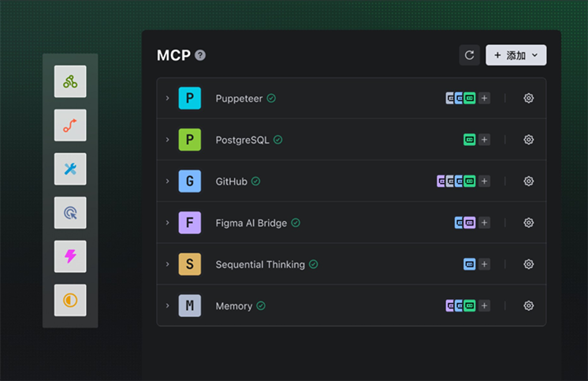Click the MCP help question mark icon

pos(200,55)
